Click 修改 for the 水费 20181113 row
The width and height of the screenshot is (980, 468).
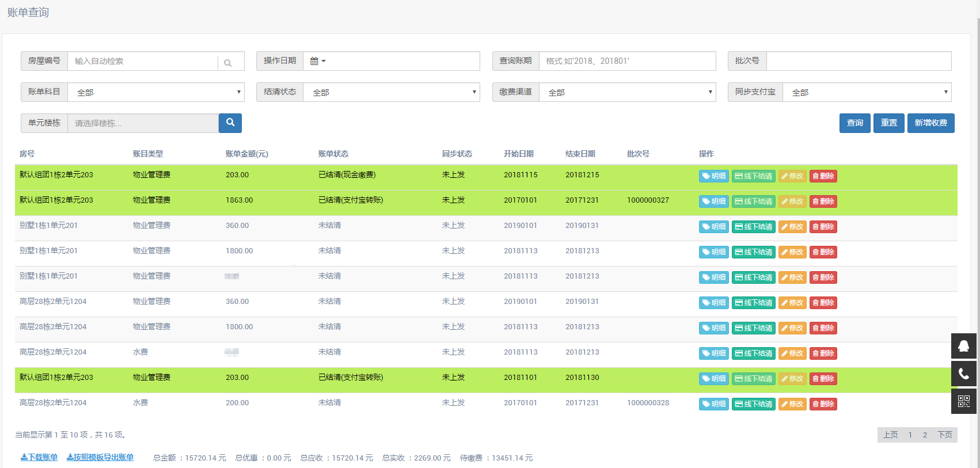click(792, 353)
